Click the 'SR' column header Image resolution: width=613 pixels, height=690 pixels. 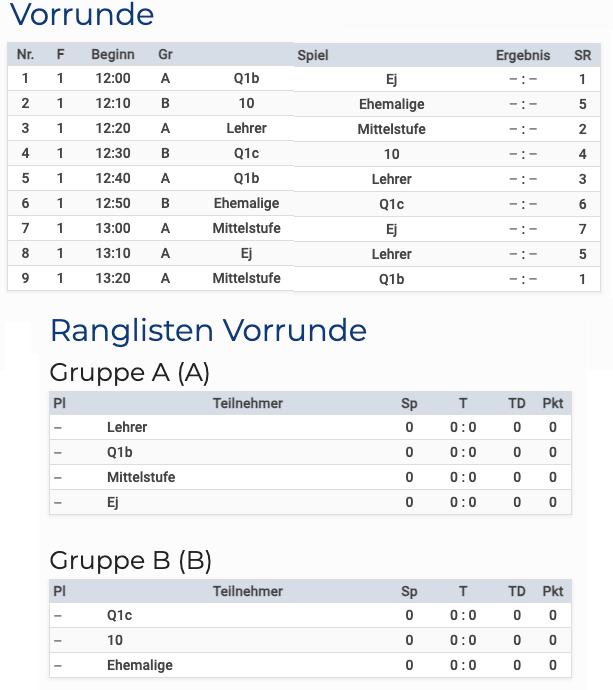point(582,56)
